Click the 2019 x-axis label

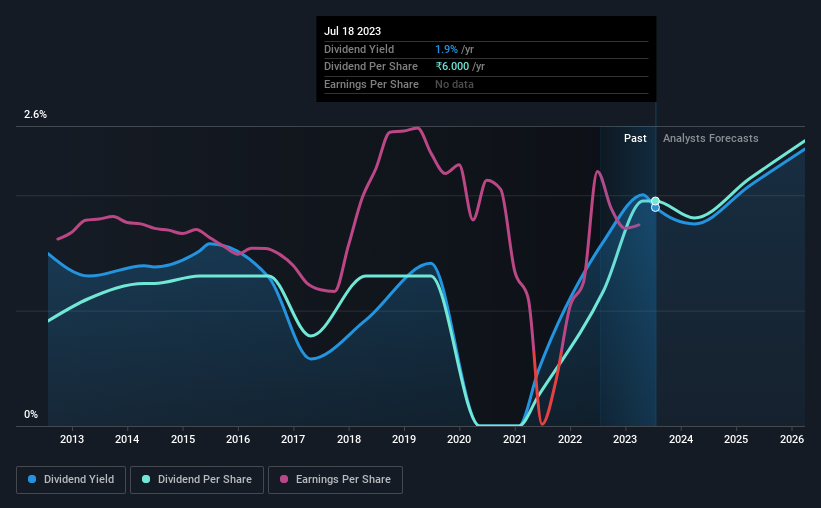(x=404, y=439)
